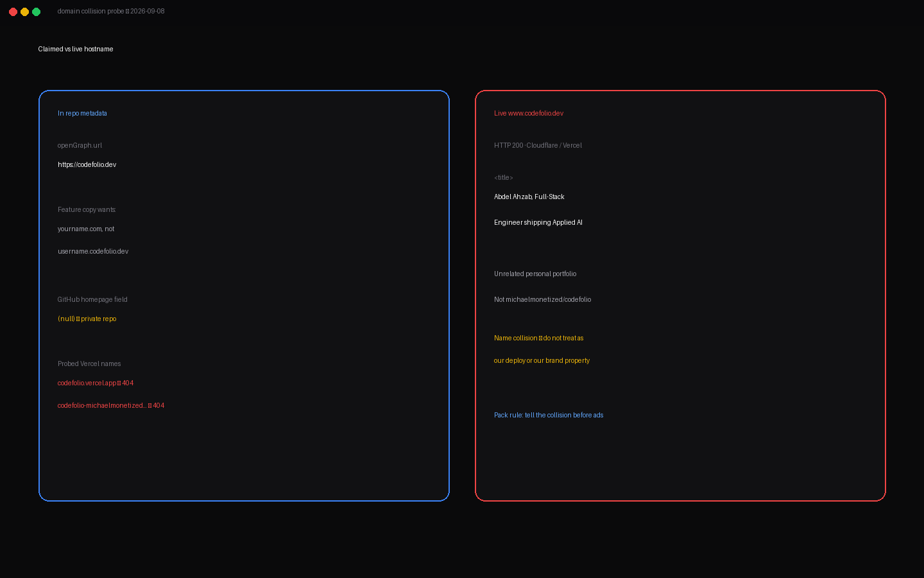The height and width of the screenshot is (578, 924).
Task: Select the 'Abdel Ahzab, Full-Stack' title line
Action: (529, 197)
